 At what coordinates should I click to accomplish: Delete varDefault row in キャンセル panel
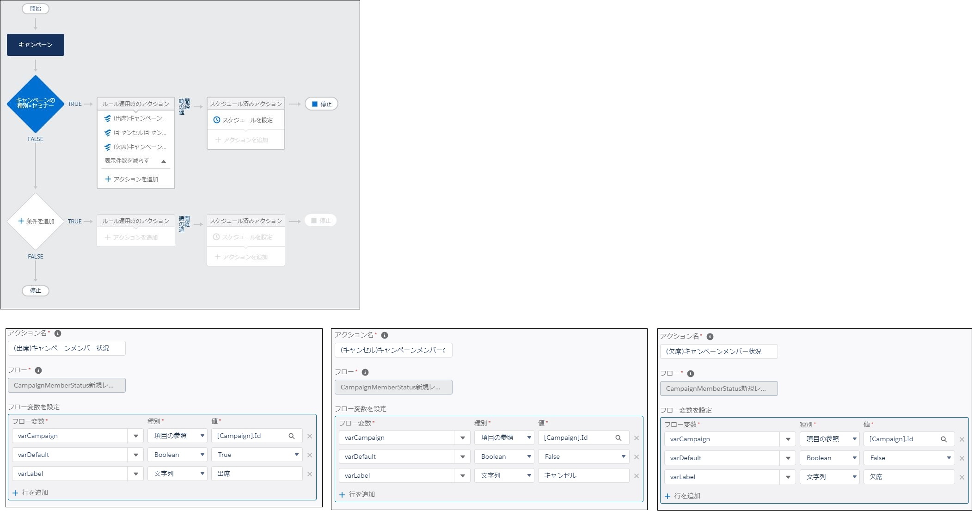click(x=637, y=457)
